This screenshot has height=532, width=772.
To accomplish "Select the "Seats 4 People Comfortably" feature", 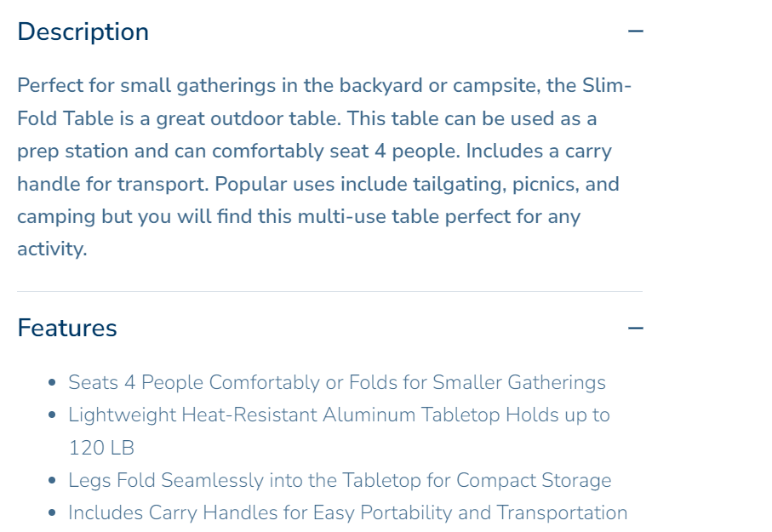I will point(336,382).
